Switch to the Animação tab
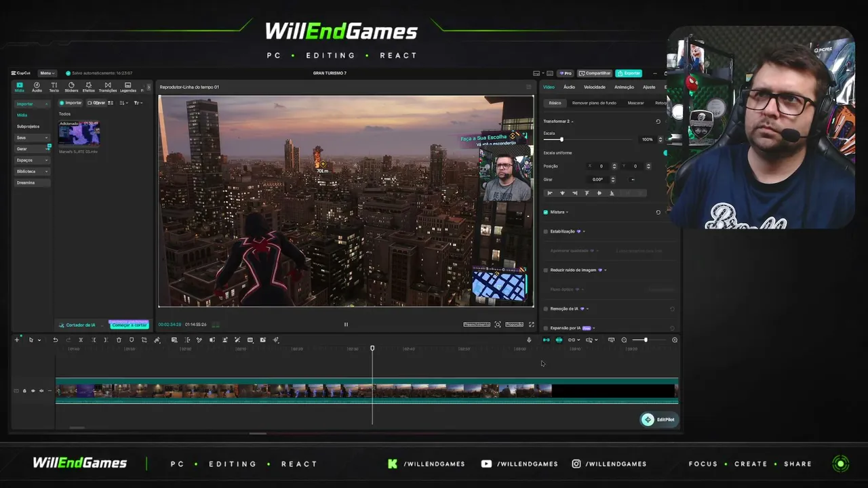868x488 pixels. click(624, 87)
